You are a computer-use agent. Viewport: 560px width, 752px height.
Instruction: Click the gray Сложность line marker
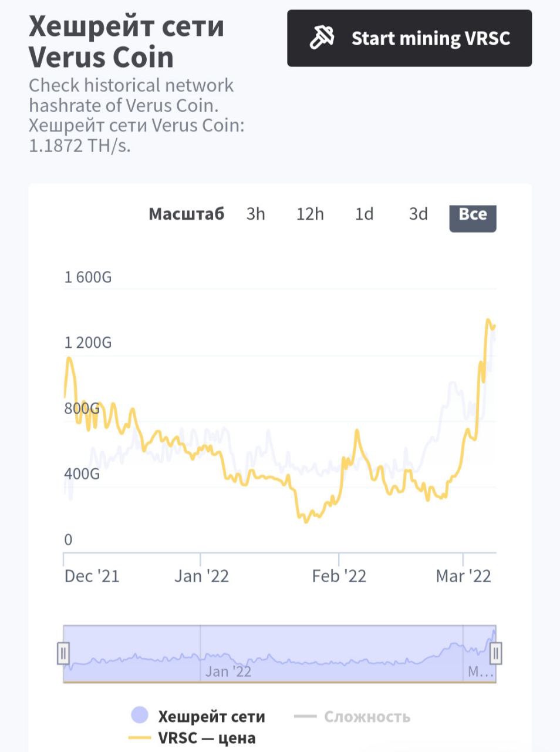305,716
